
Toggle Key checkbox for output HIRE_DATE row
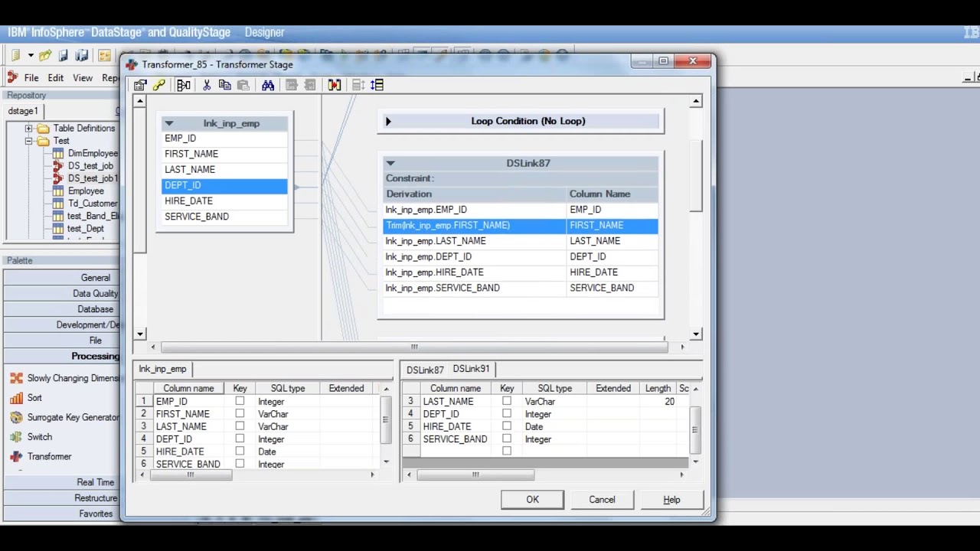507,426
